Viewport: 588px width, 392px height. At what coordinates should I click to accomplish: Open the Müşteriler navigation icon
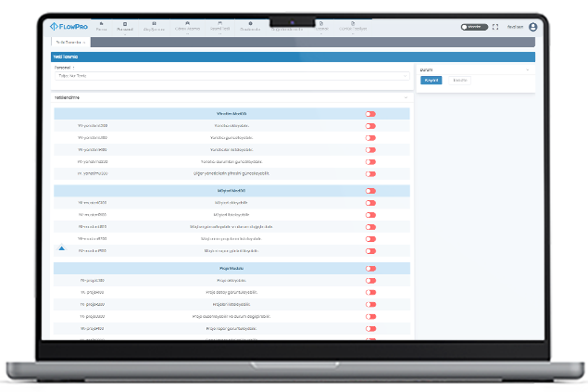coord(154,22)
